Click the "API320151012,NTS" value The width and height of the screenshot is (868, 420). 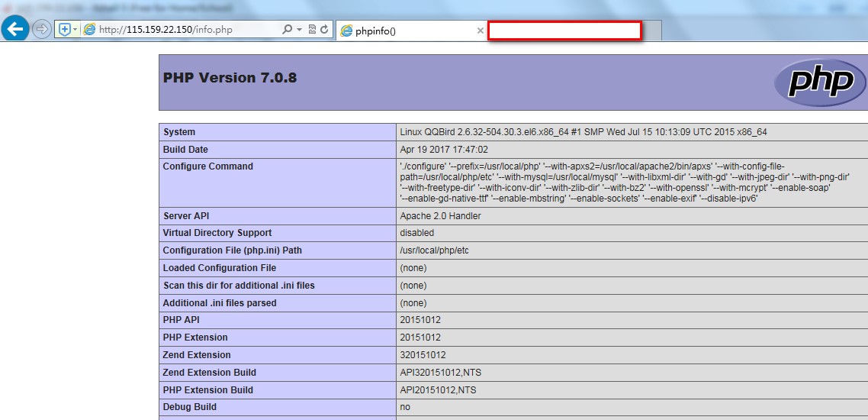440,373
